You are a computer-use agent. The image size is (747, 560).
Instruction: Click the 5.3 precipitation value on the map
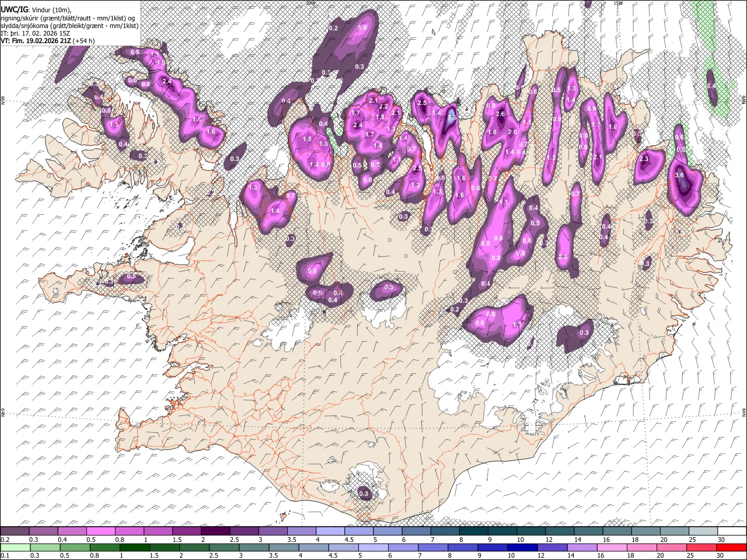[451, 117]
